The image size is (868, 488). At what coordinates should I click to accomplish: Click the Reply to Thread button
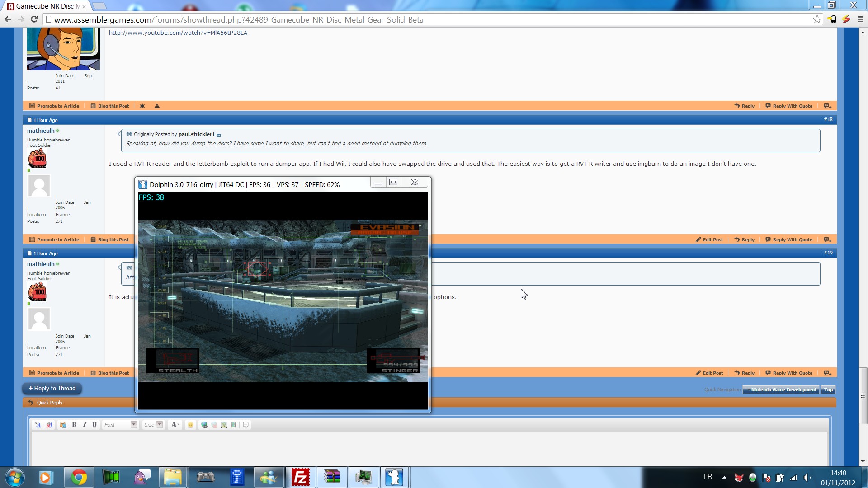tap(52, 388)
